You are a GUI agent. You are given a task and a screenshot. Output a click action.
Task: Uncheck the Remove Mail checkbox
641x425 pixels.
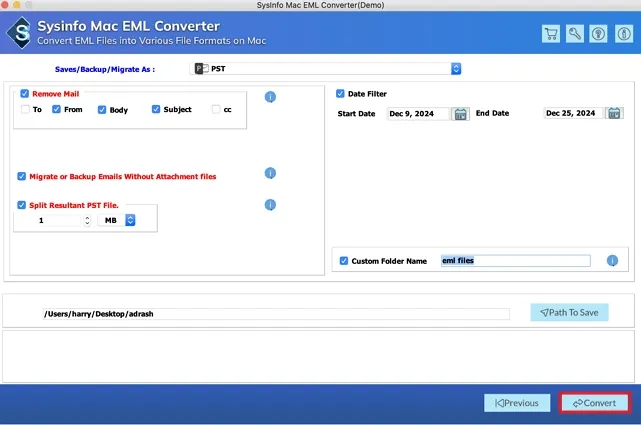click(25, 94)
